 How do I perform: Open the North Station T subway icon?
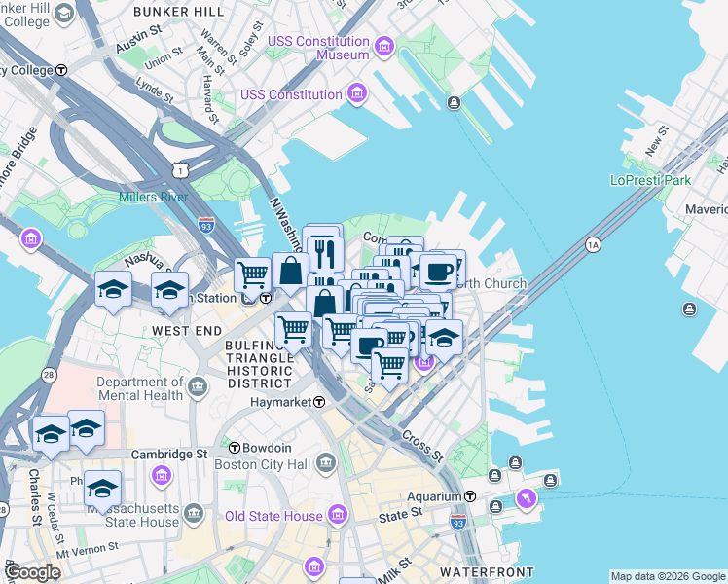point(266,298)
